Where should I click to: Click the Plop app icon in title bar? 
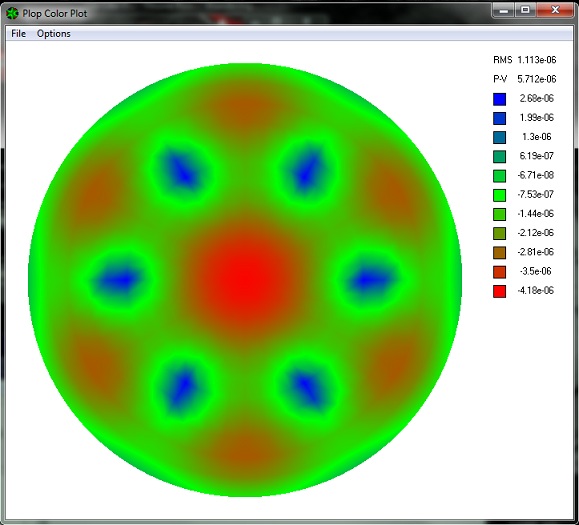(x=12, y=14)
